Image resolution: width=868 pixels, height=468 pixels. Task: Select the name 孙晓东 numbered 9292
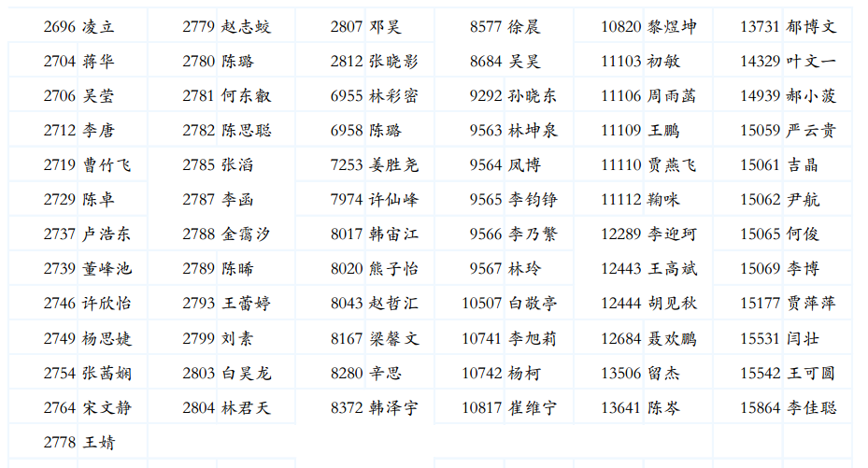[x=533, y=96]
